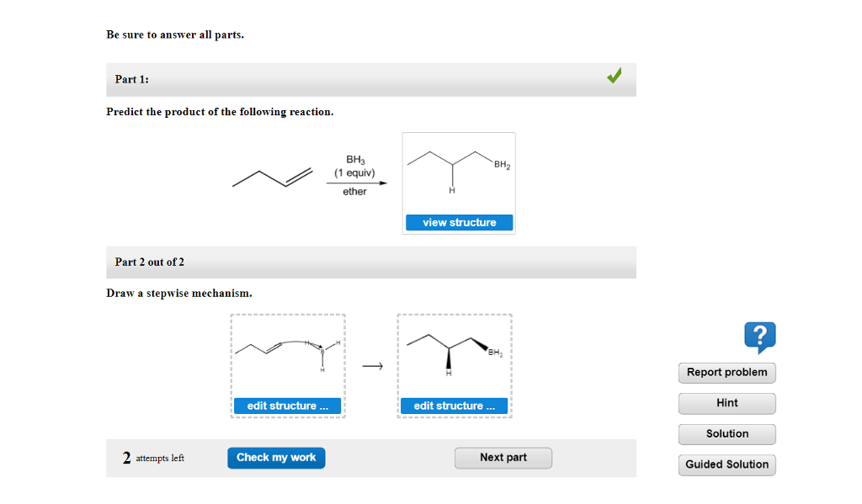Click the Solution button
Viewport: 862px width, 504px height.
(726, 434)
